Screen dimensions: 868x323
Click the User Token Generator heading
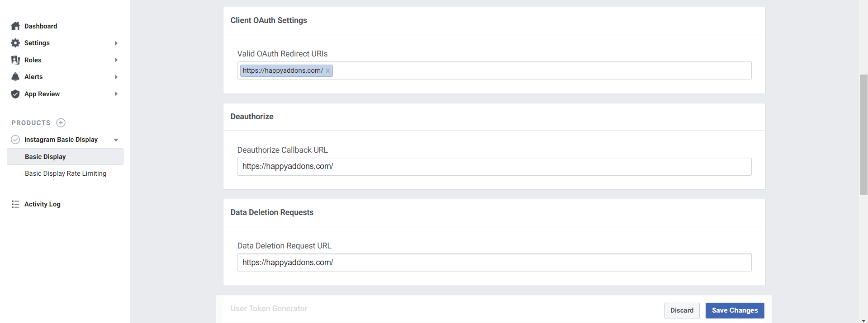pyautogui.click(x=269, y=309)
